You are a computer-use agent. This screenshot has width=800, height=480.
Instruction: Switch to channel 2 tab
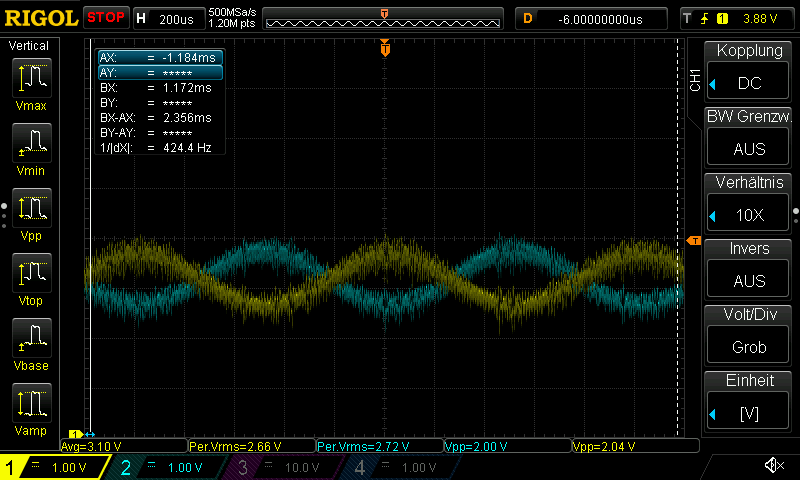170,467
